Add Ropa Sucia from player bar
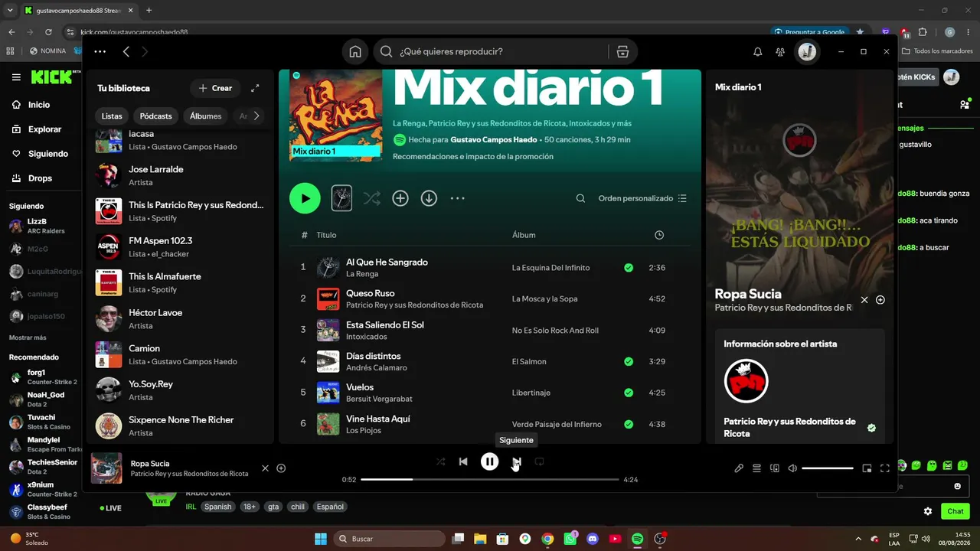Viewport: 980px width, 551px height. (281, 468)
